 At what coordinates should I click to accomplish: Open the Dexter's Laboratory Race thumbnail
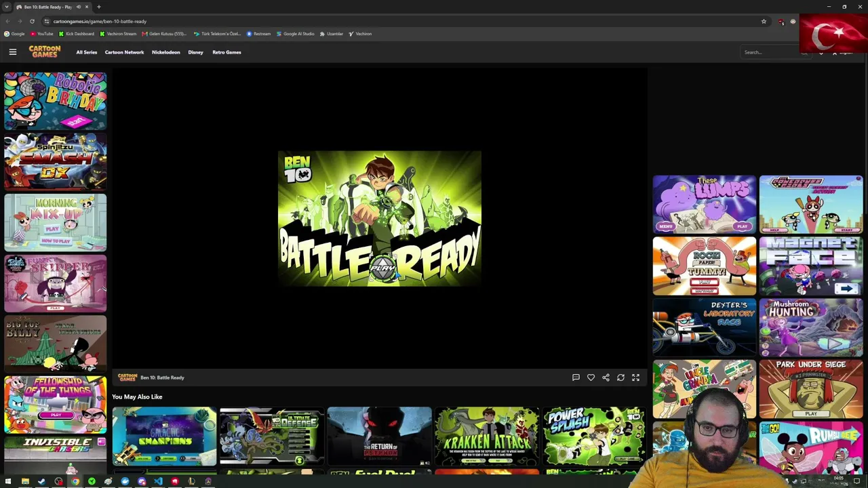pyautogui.click(x=705, y=327)
